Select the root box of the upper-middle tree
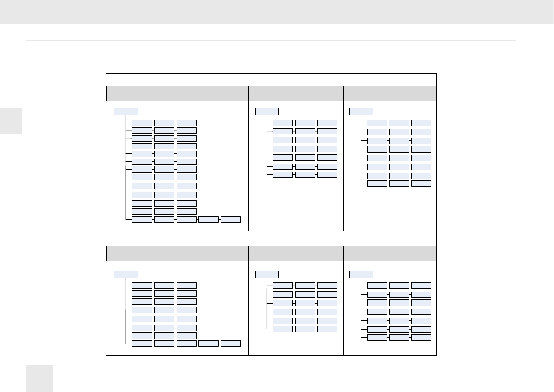554x392 pixels. 267,112
